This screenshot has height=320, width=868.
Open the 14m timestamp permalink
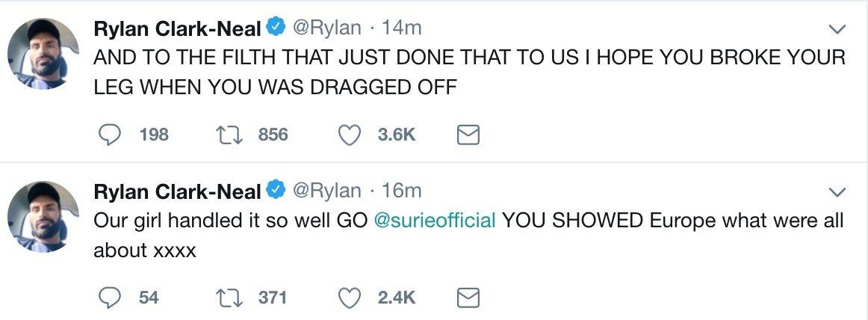coord(402,29)
